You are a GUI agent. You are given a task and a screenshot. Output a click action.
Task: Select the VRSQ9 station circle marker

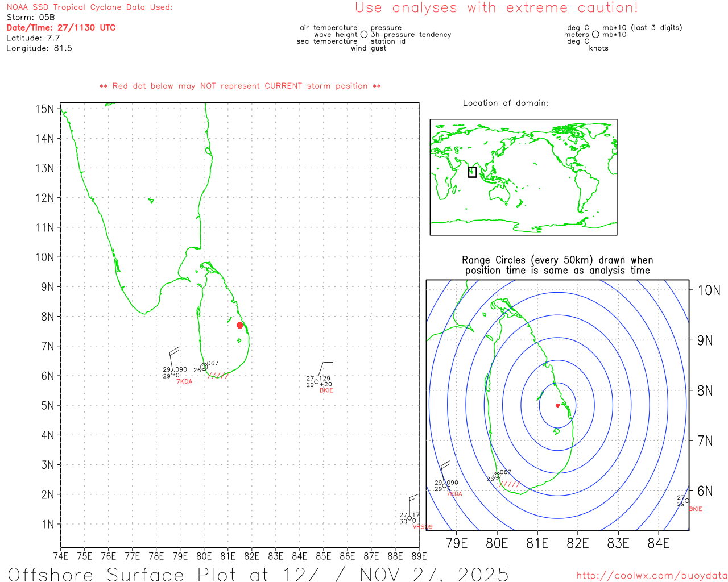click(x=409, y=518)
